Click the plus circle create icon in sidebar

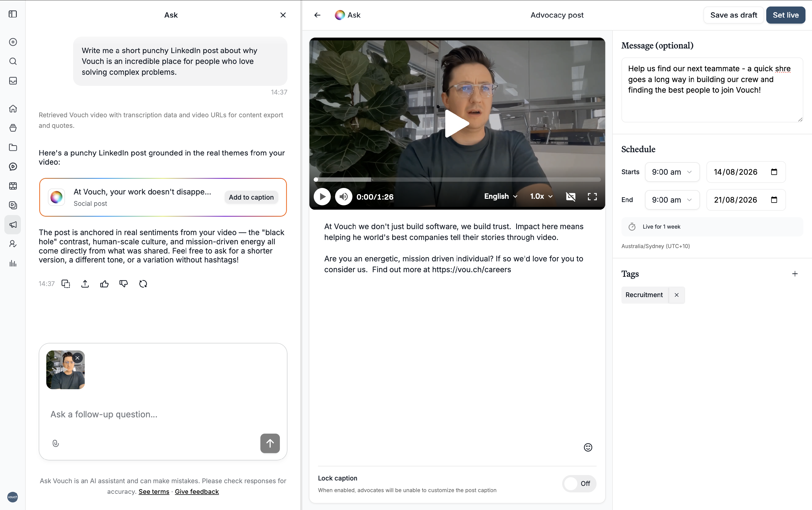tap(13, 42)
